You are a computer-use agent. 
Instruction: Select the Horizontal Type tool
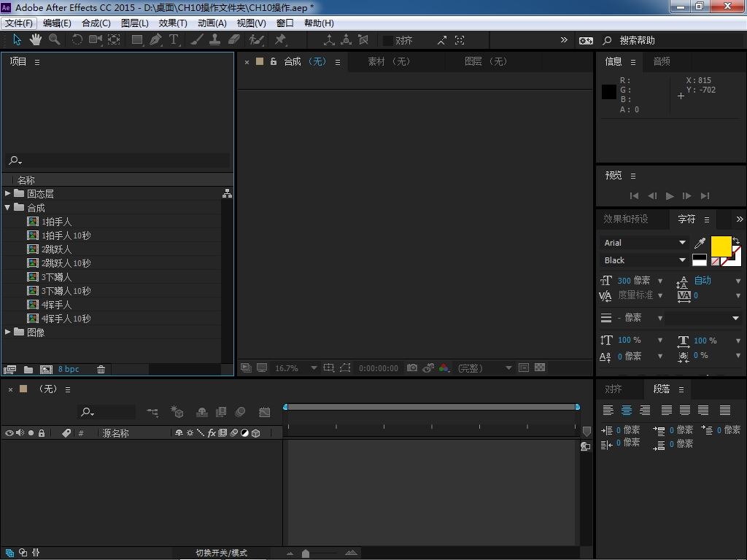[174, 40]
